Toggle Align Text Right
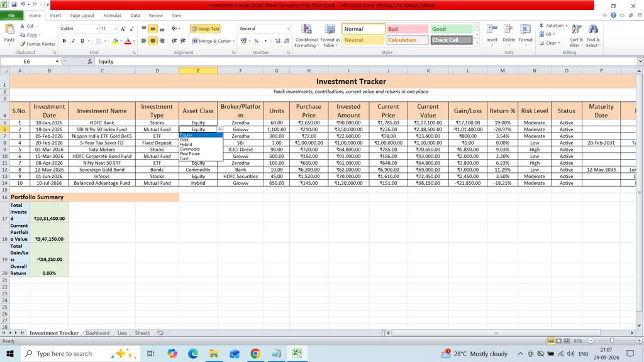Image resolution: width=644 pixels, height=362 pixels. (162, 41)
